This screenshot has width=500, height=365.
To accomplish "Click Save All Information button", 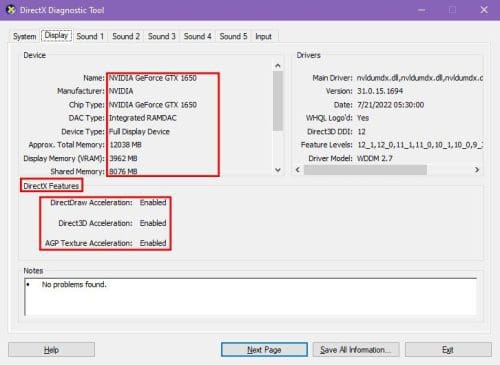I will [356, 350].
